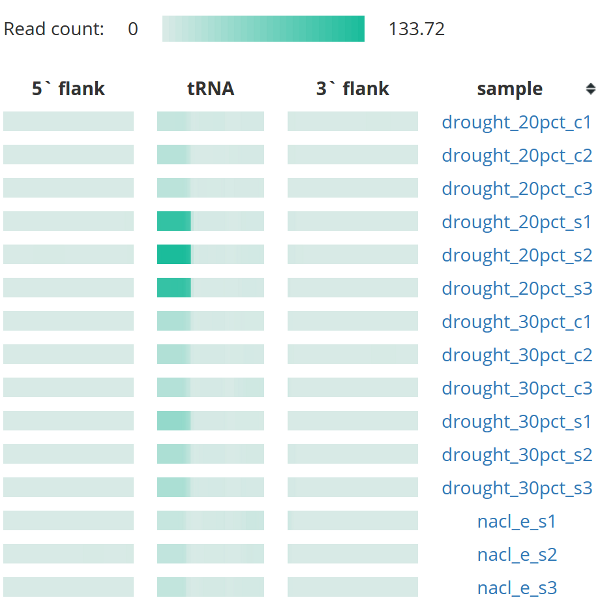
Task: Sort table by the sample column arrows
Action: (590, 89)
